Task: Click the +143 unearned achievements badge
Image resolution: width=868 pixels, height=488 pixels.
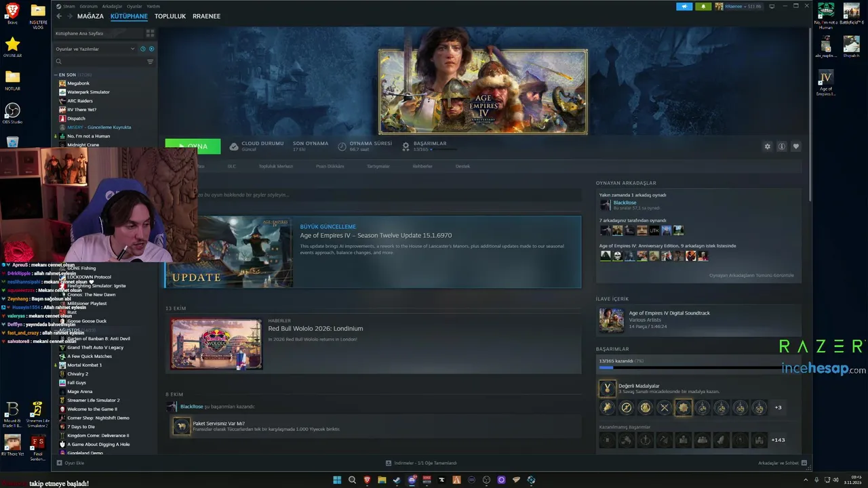Action: pos(778,440)
